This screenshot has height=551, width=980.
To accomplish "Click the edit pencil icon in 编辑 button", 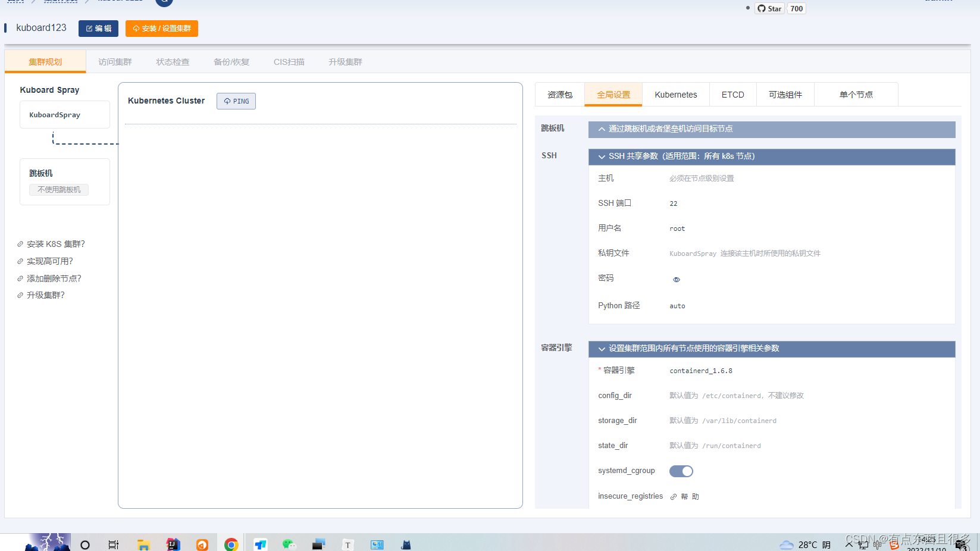I will click(x=89, y=29).
